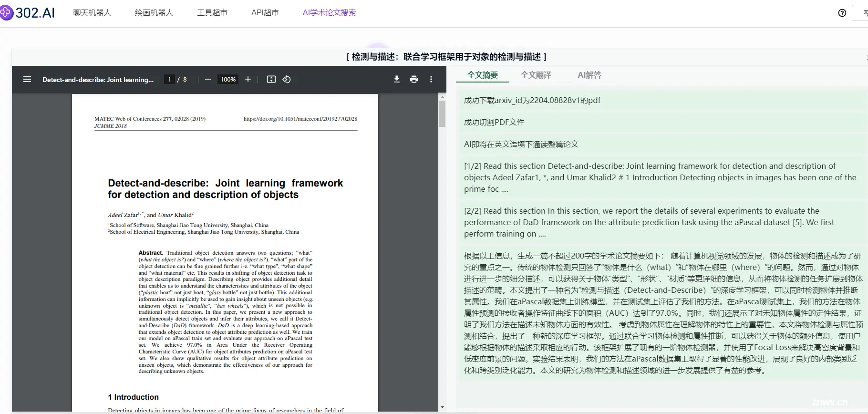Click the PDF title Detect-and-describe: Joint learning...
The height and width of the screenshot is (414, 868).
pyautogui.click(x=98, y=80)
